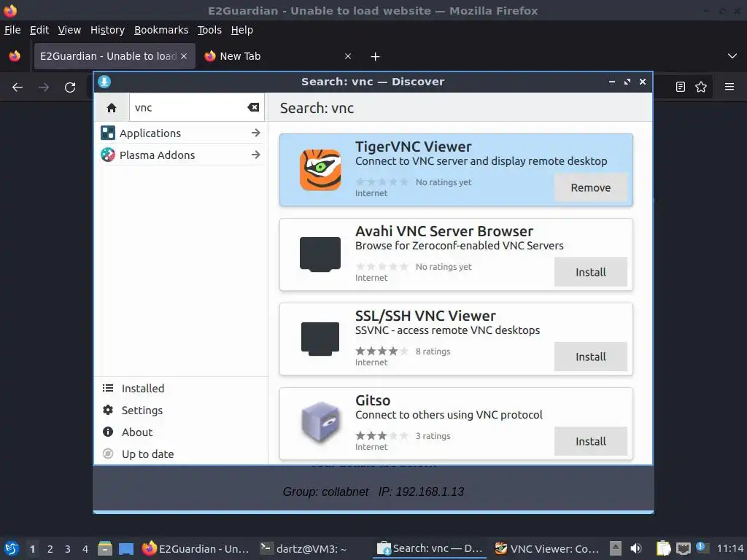Click the home icon in Discover
Viewport: 747px width, 560px height.
112,108
